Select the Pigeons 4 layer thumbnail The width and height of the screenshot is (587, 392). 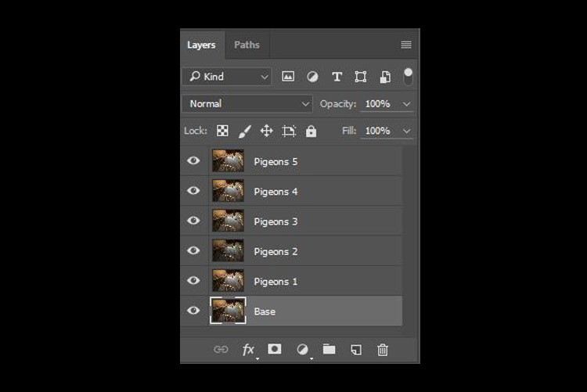[228, 191]
